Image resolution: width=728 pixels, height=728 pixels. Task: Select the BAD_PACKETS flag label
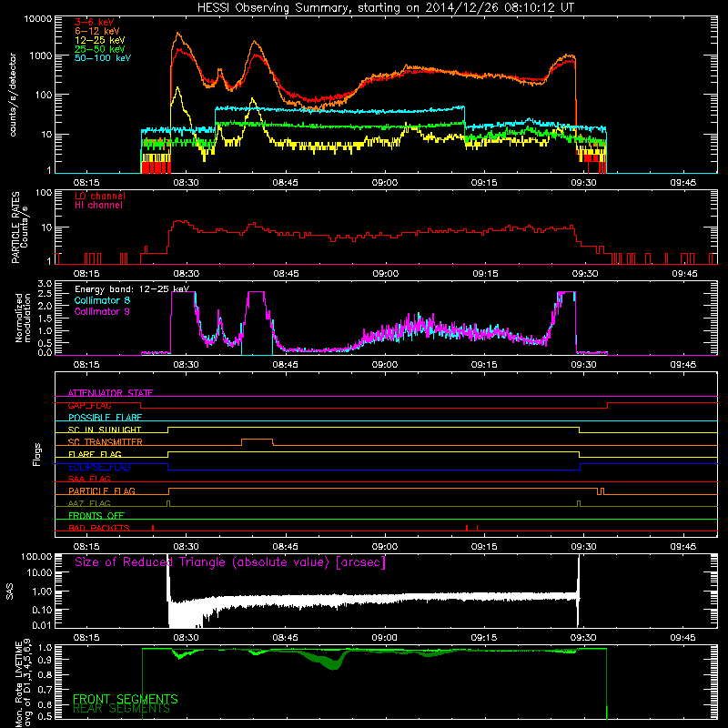pyautogui.click(x=99, y=528)
